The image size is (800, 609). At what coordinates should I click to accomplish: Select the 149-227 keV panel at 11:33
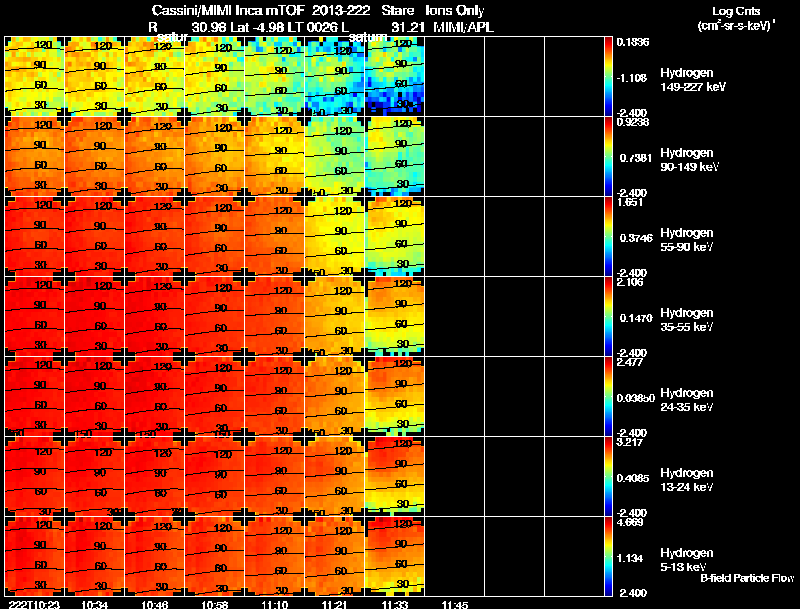[x=394, y=77]
